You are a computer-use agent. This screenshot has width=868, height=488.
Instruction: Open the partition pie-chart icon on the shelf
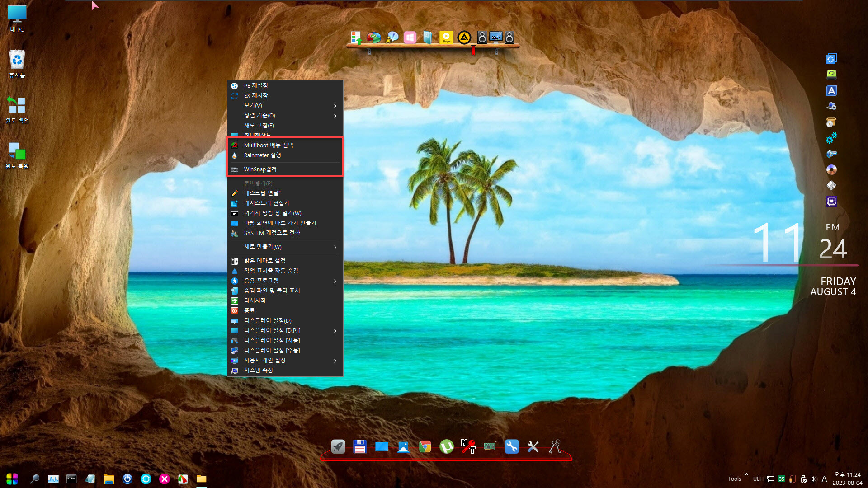374,38
